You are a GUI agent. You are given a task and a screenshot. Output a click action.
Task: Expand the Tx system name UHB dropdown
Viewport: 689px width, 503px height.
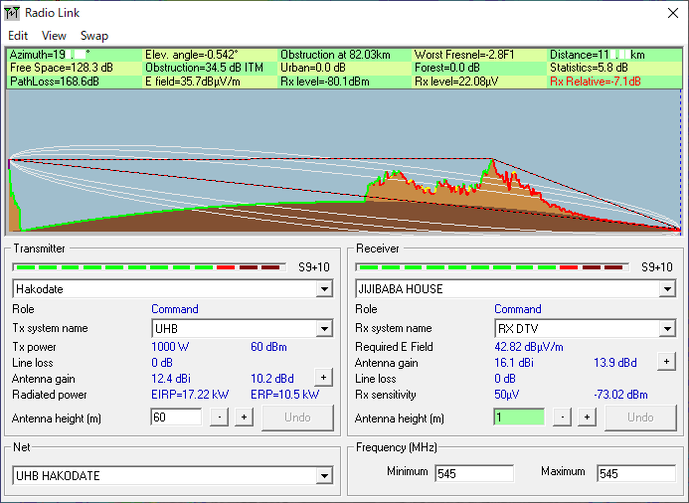pos(324,329)
